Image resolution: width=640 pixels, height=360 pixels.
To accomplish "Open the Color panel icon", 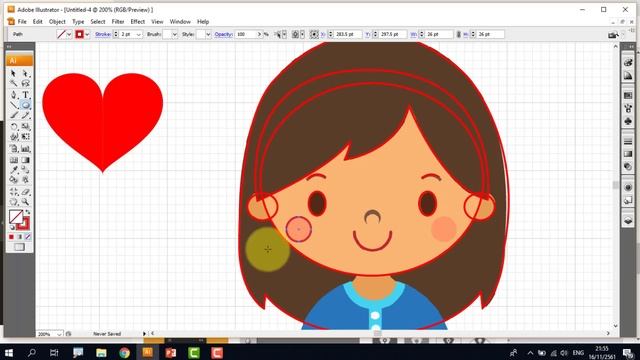I will click(628, 62).
